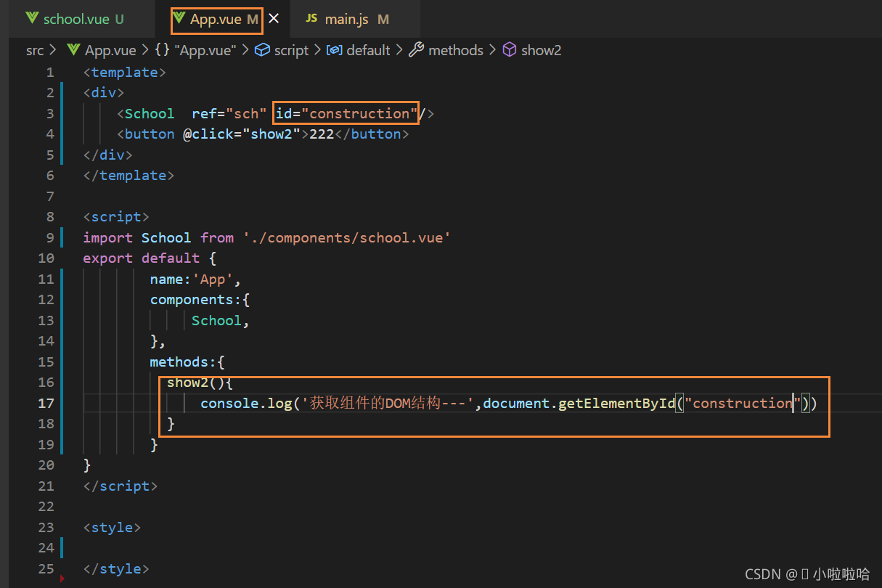
Task: Click the JS icon on main.js tab
Action: tap(311, 19)
